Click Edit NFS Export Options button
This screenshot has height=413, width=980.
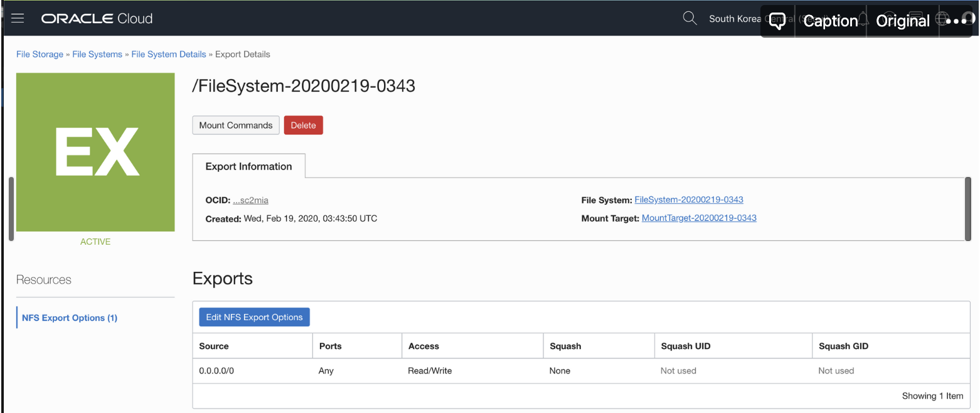point(254,317)
